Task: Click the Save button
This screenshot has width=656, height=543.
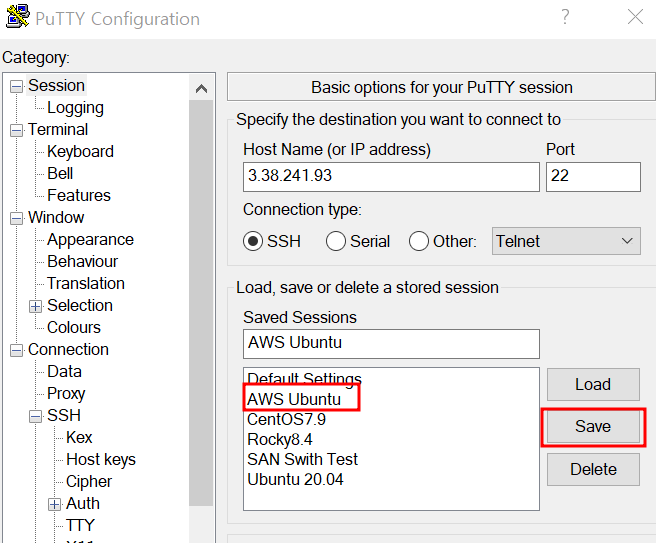Action: click(593, 426)
